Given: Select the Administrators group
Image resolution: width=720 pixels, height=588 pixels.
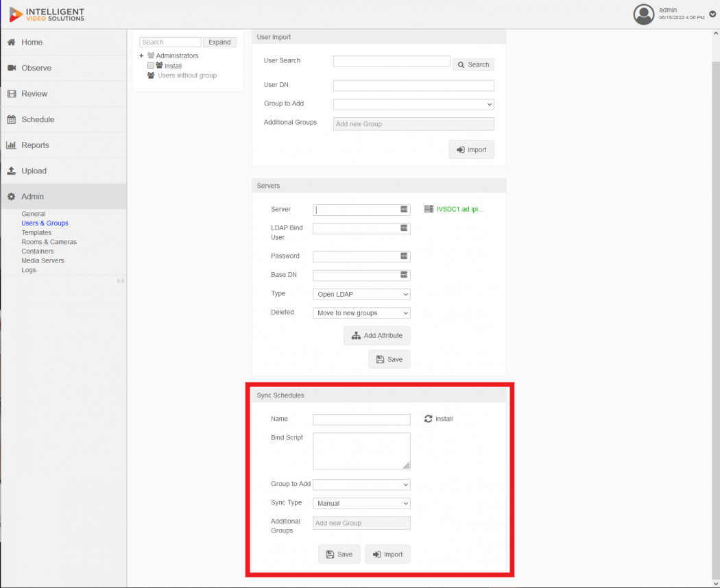Looking at the screenshot, I should click(177, 56).
